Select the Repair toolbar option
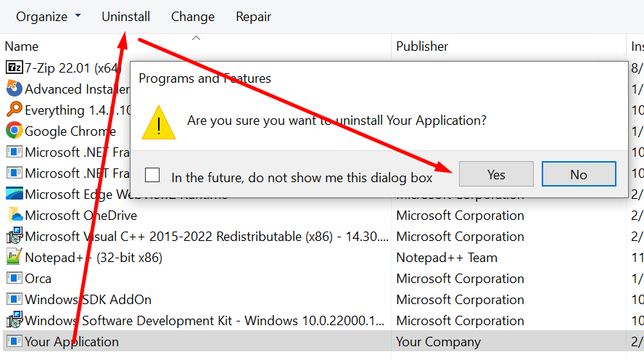The width and height of the screenshot is (644, 360). tap(253, 17)
